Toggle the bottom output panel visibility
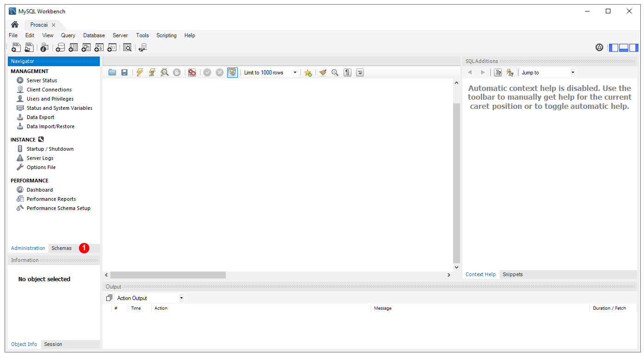Image resolution: width=644 pixels, height=357 pixels. tap(624, 47)
